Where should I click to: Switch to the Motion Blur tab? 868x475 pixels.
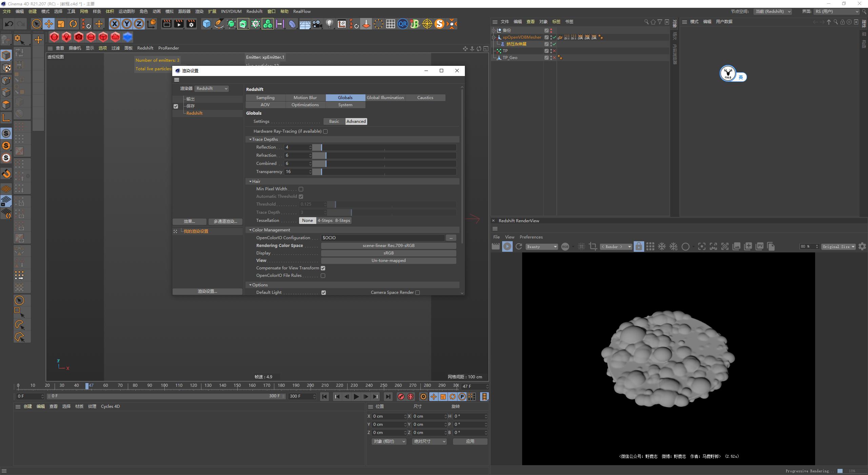[305, 97]
